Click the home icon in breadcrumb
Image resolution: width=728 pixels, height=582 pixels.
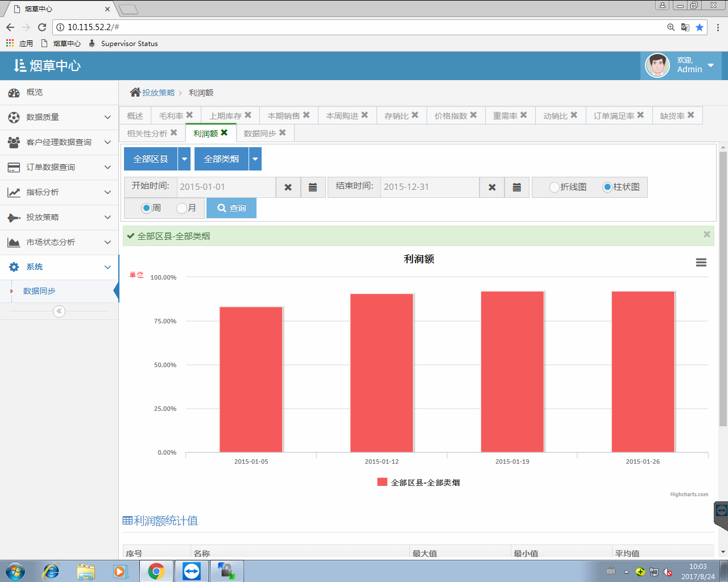click(135, 92)
